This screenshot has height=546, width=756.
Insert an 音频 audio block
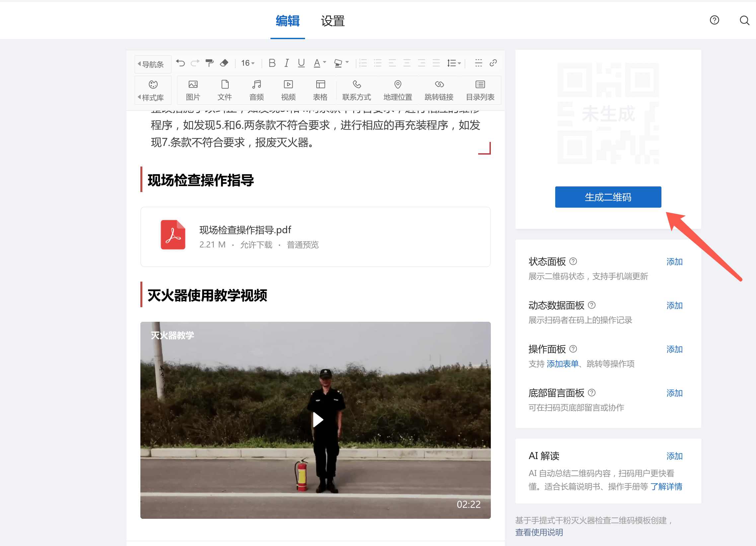(256, 90)
